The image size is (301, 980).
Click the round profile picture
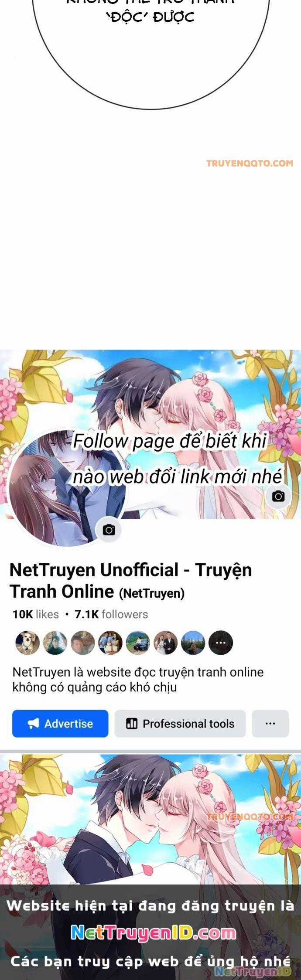67,487
